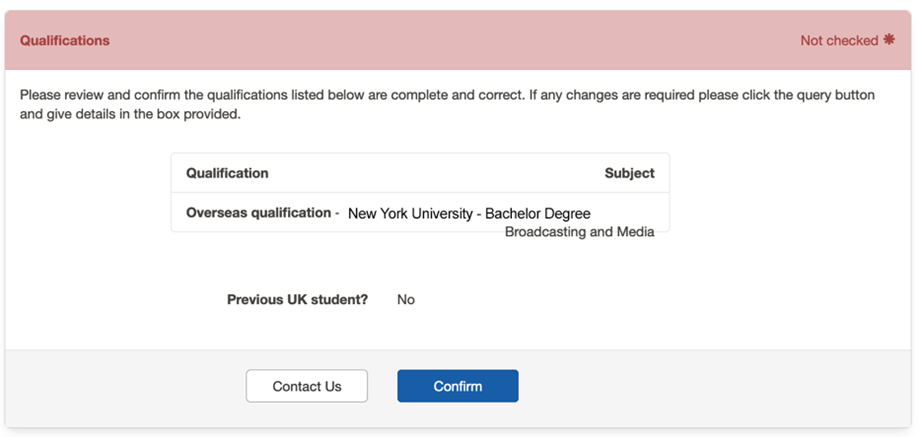Select the 'Broadcasting and Media' subject entry

click(579, 232)
